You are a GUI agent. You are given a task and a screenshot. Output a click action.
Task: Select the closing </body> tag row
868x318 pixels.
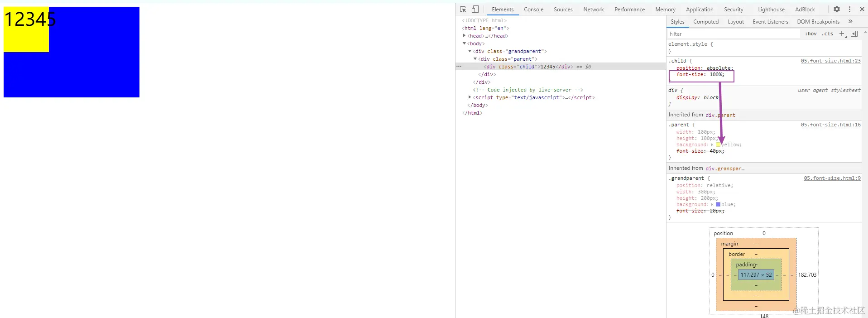point(478,105)
